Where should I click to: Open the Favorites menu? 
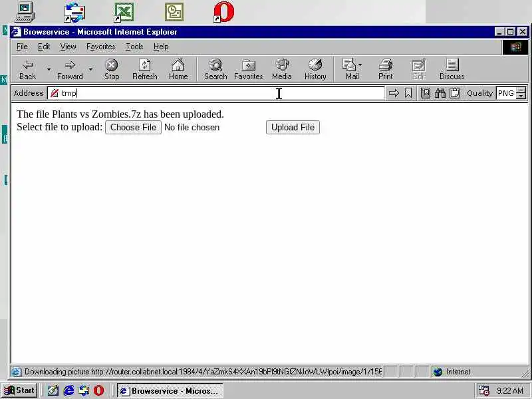pos(101,47)
